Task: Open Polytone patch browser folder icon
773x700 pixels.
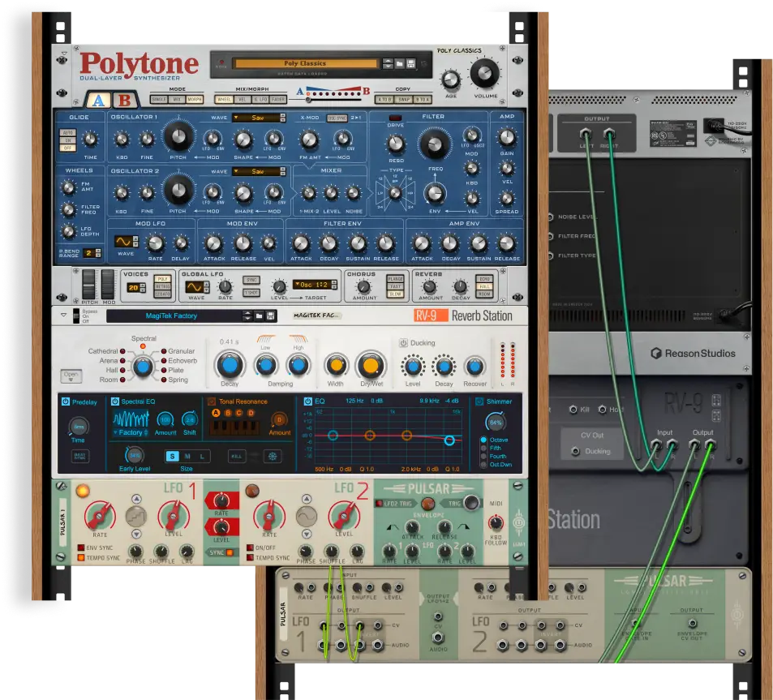Action: click(399, 63)
